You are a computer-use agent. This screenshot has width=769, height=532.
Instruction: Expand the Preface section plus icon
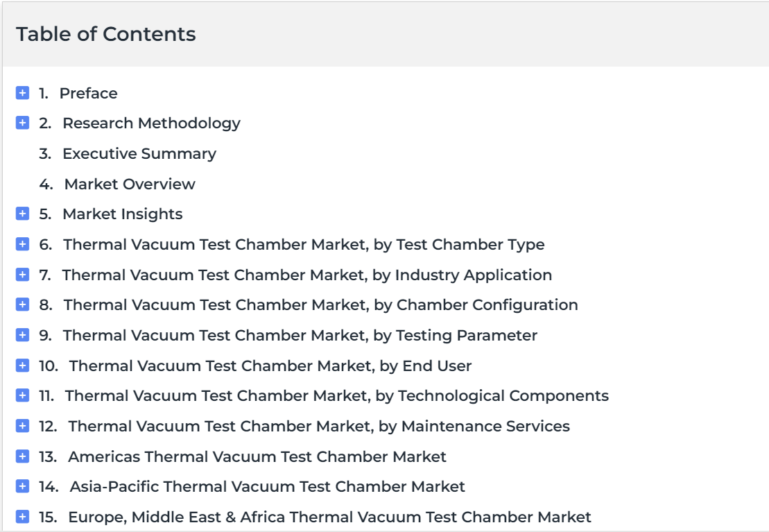23,92
